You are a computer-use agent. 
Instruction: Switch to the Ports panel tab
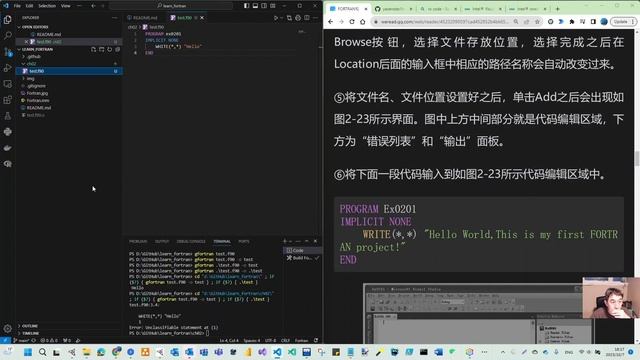pos(244,242)
